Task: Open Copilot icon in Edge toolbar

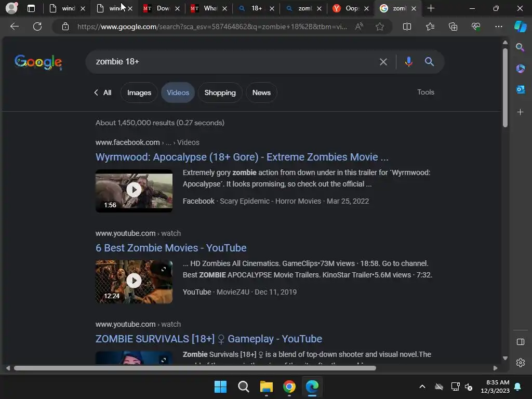Action: point(521,26)
